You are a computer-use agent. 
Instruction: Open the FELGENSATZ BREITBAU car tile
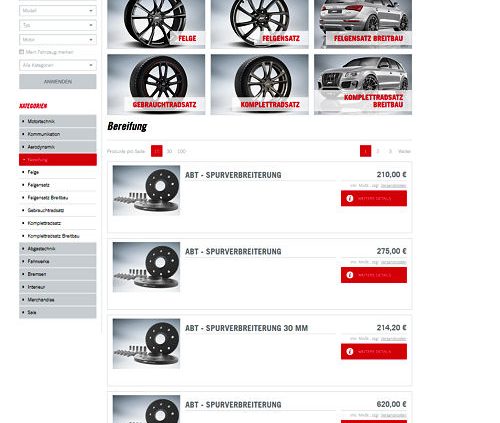[x=363, y=24]
